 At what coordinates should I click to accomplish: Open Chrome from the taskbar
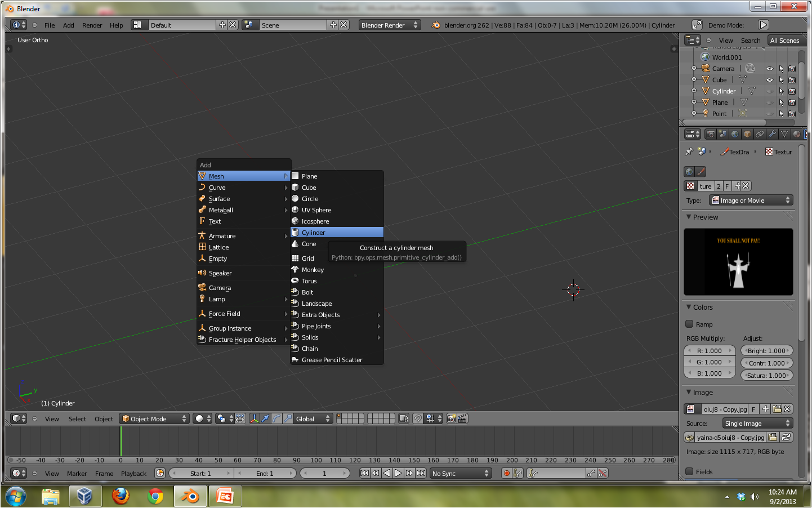click(x=155, y=496)
